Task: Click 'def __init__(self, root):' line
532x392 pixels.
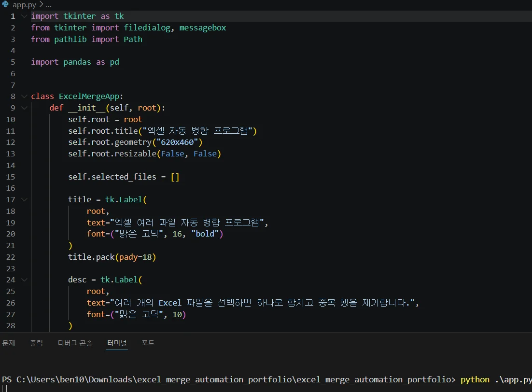Action: click(107, 108)
